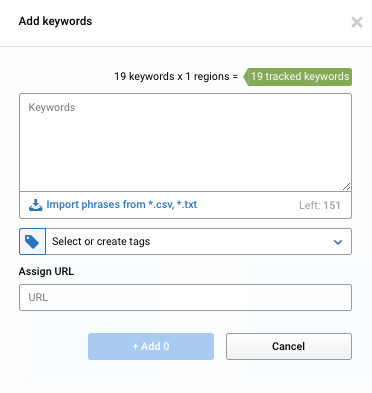Screen dimensions: 372x393
Task: Expand the tags dropdown chevron
Action: click(x=338, y=242)
